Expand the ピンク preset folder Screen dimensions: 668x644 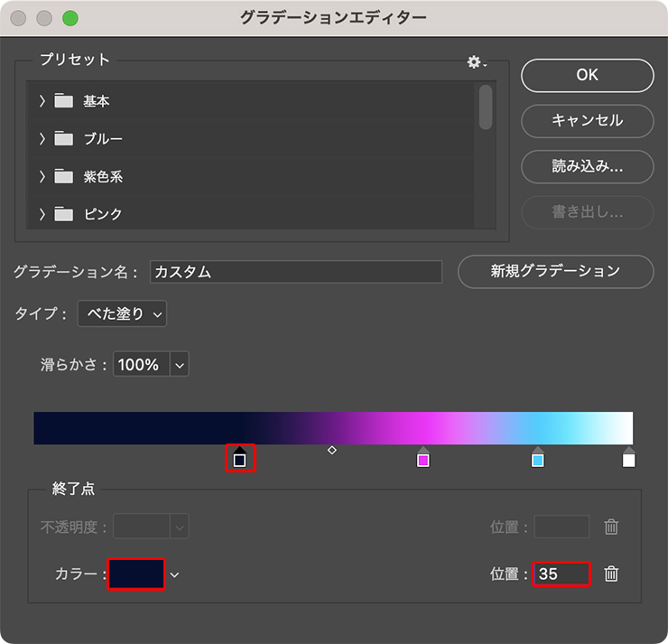42,214
